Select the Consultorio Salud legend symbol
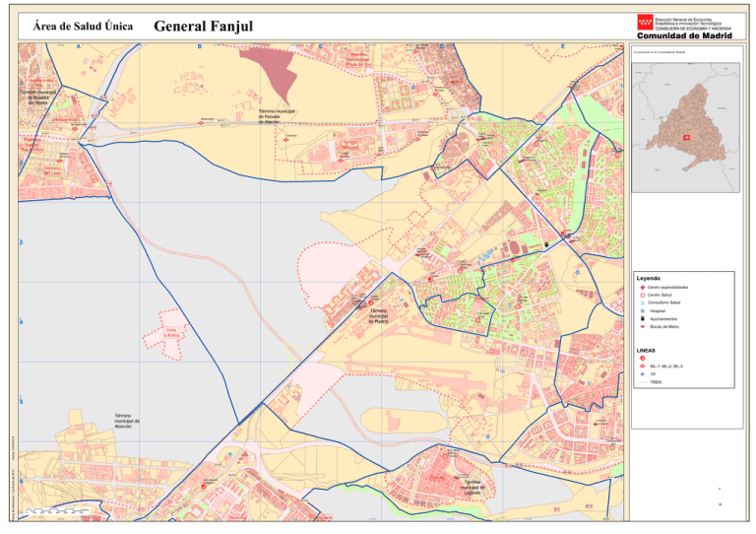This screenshot has width=756, height=534. (x=643, y=303)
